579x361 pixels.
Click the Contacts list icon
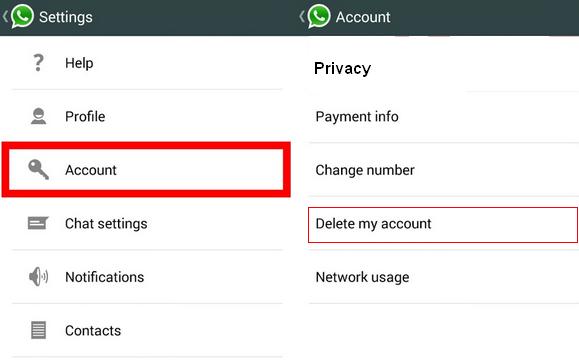38,330
